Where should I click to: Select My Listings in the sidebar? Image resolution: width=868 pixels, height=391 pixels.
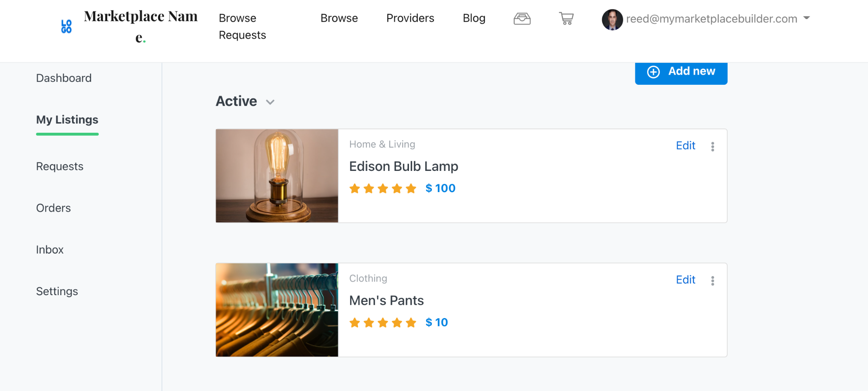(67, 120)
